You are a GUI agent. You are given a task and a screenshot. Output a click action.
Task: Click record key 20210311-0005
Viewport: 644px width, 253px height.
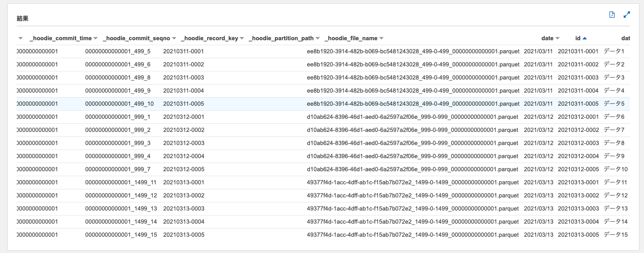pyautogui.click(x=183, y=104)
